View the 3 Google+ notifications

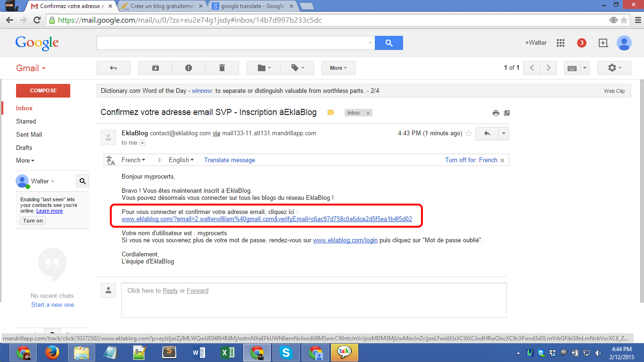click(x=582, y=43)
